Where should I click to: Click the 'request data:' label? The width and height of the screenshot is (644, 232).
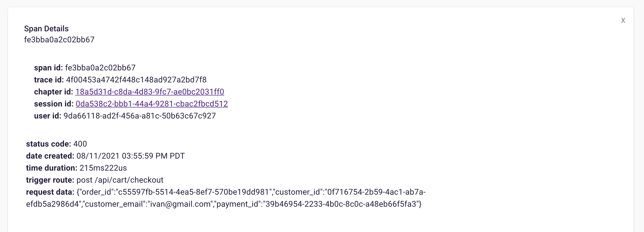click(x=50, y=192)
